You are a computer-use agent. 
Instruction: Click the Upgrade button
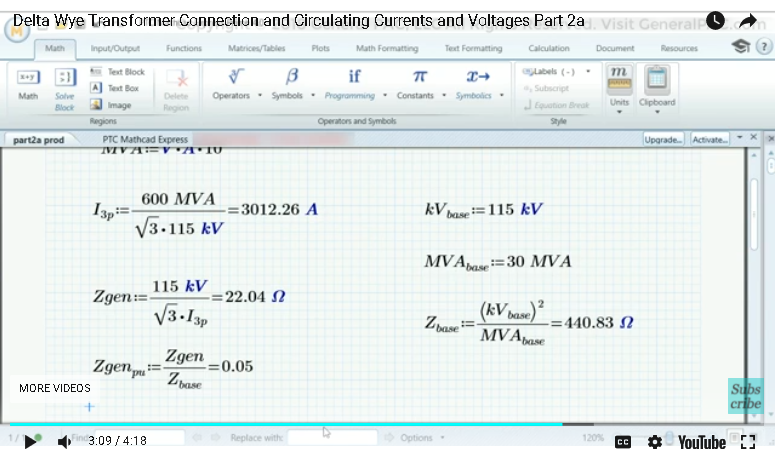click(663, 139)
